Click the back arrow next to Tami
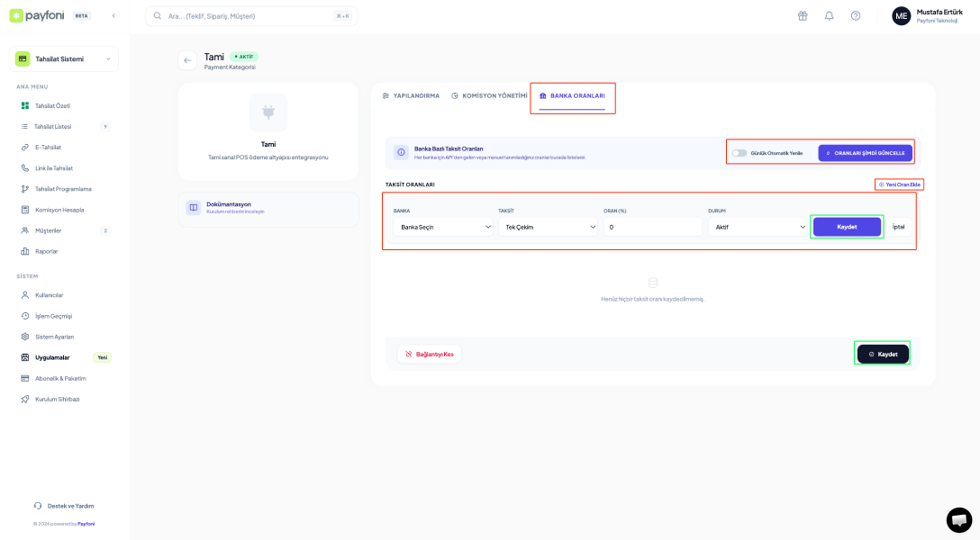Image resolution: width=980 pixels, height=540 pixels. tap(187, 60)
